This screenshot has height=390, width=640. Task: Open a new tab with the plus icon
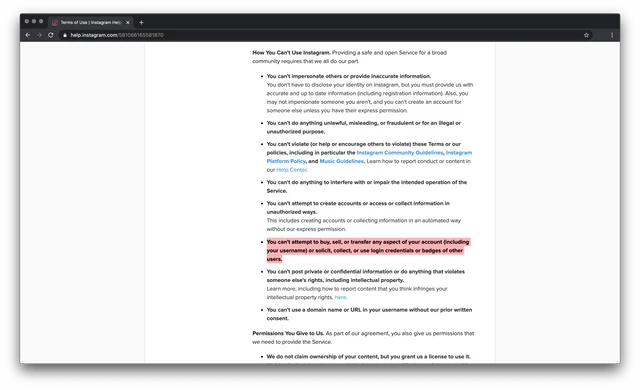coord(141,22)
